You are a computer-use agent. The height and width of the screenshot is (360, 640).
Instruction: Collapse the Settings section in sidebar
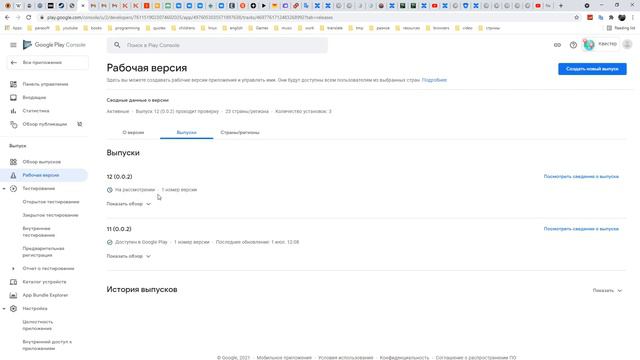4,309
